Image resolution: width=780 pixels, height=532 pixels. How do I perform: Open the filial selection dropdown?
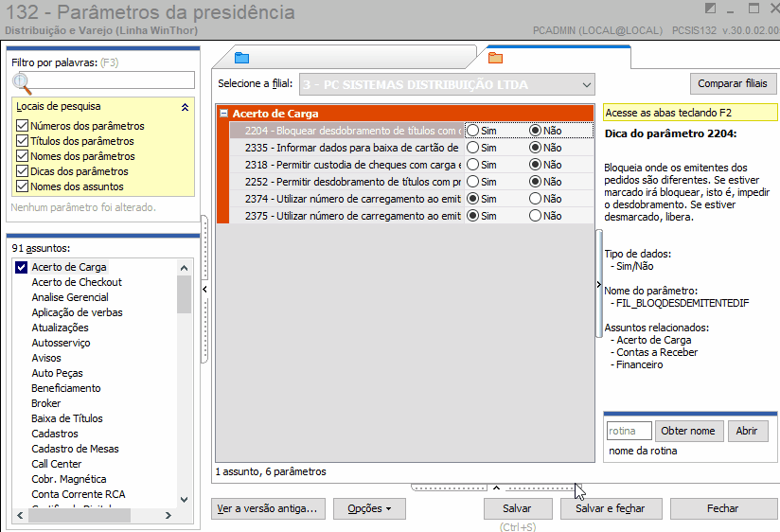[x=587, y=84]
